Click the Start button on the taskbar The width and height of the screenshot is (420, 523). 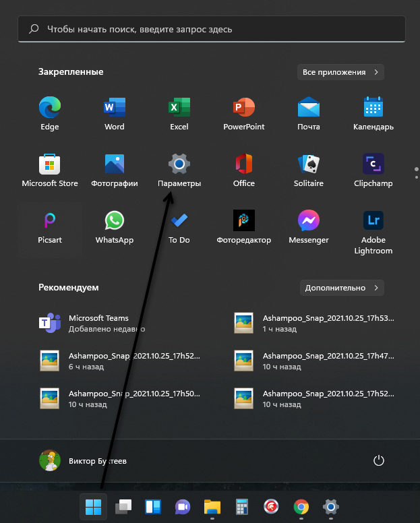pos(94,507)
